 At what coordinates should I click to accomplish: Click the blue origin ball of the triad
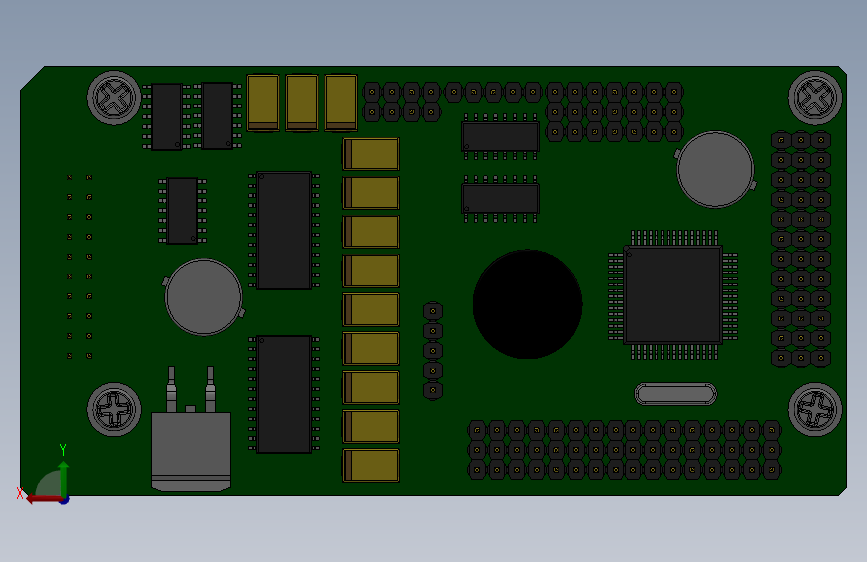(x=65, y=500)
